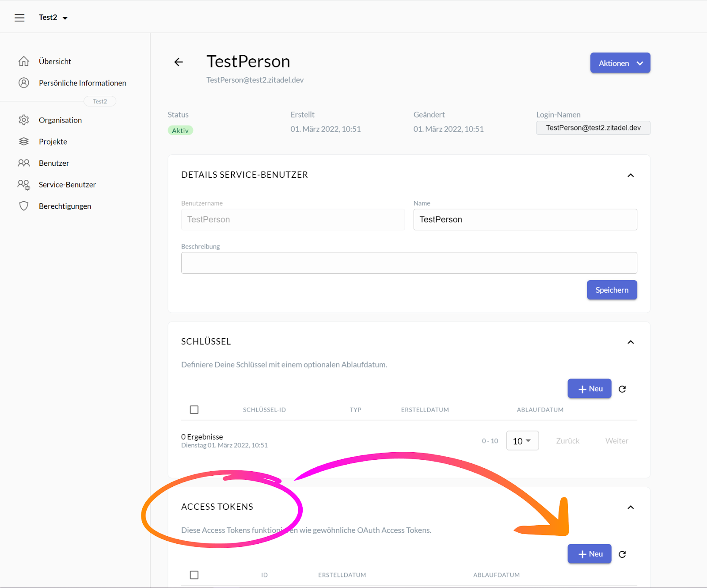Collapse the Details Service-Benutzer section
The width and height of the screenshot is (707, 588).
pos(631,176)
